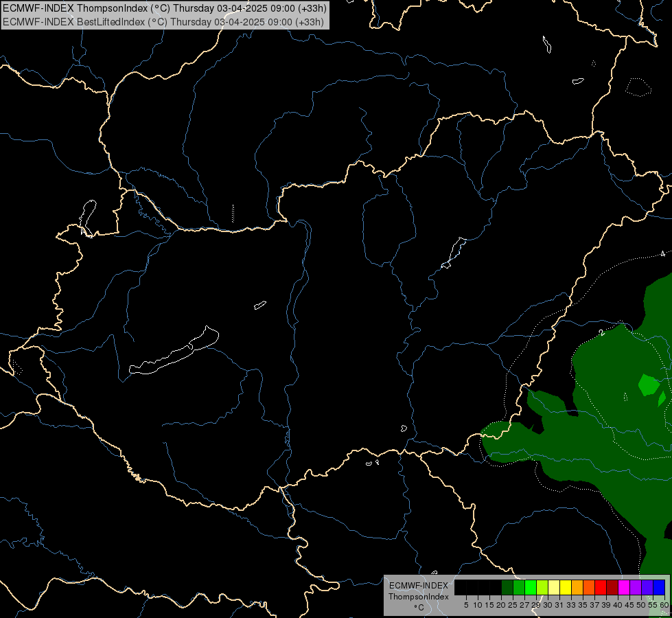The width and height of the screenshot is (672, 618).
Task: Click the legend tick label 31
Action: [x=559, y=605]
